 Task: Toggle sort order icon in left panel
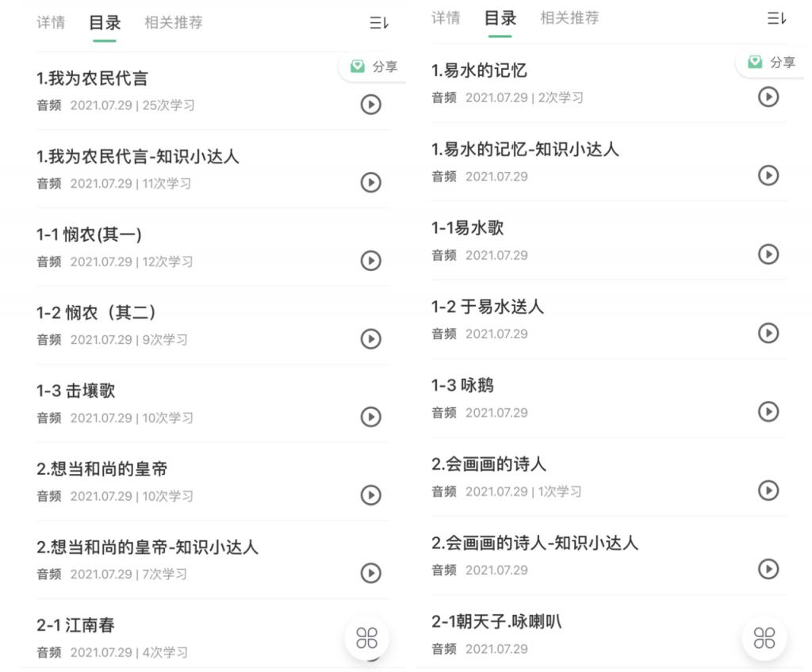[x=379, y=23]
